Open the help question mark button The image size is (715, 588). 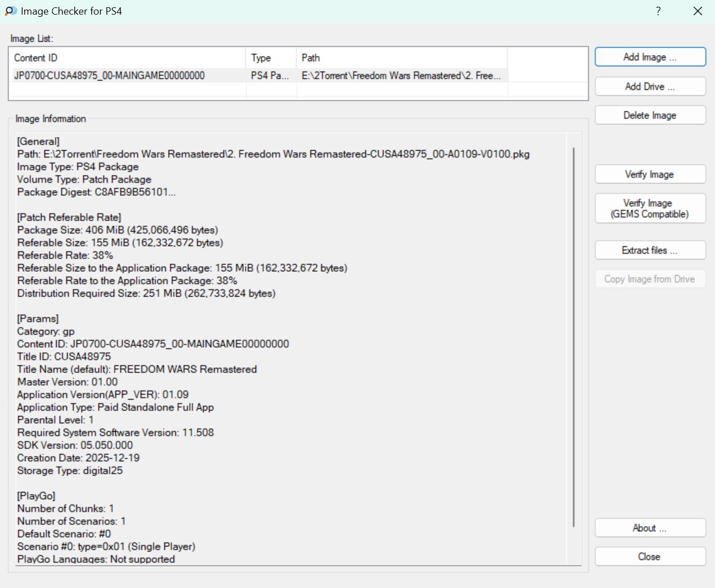tap(658, 11)
